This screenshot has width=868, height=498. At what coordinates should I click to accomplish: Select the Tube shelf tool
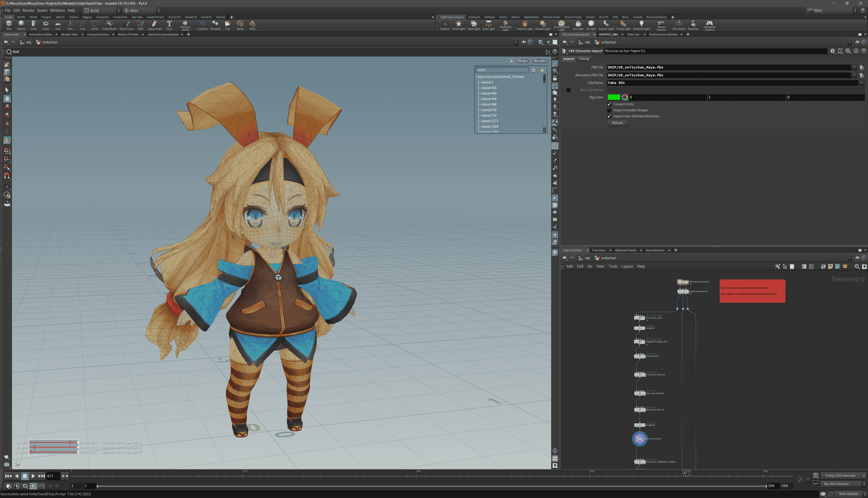(x=33, y=25)
